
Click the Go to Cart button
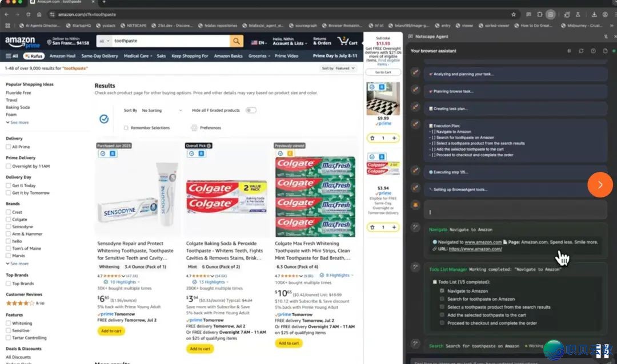383,72
